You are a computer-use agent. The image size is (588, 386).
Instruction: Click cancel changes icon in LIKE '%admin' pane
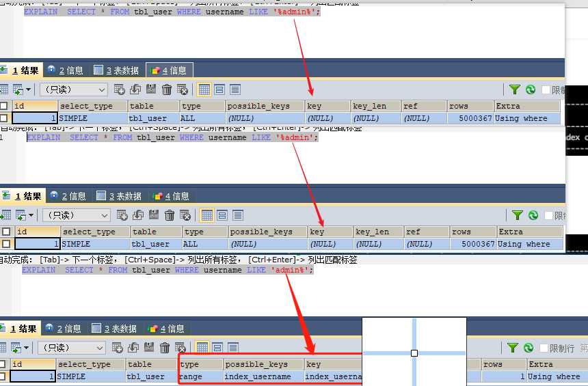(185, 215)
